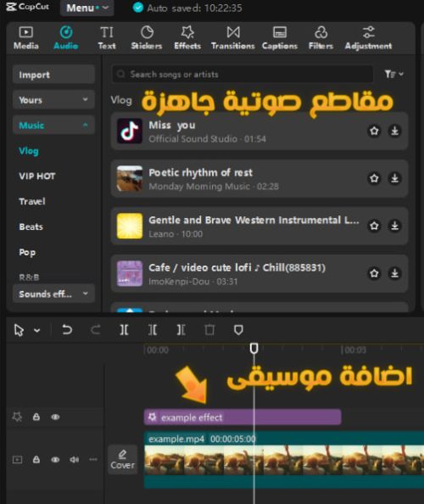Favorite the Cafe video cute lofi track
Image resolution: width=424 pixels, height=504 pixels.
pyautogui.click(x=374, y=273)
